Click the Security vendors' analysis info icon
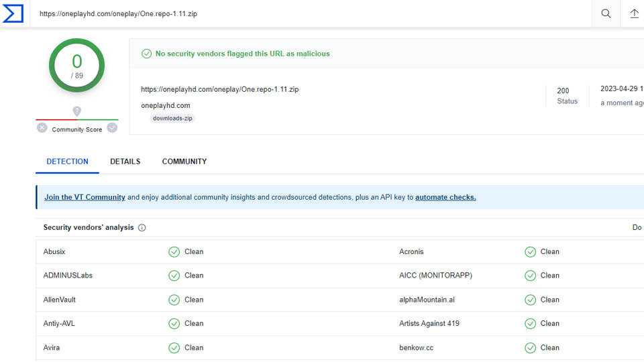This screenshot has height=362, width=644. pyautogui.click(x=142, y=227)
